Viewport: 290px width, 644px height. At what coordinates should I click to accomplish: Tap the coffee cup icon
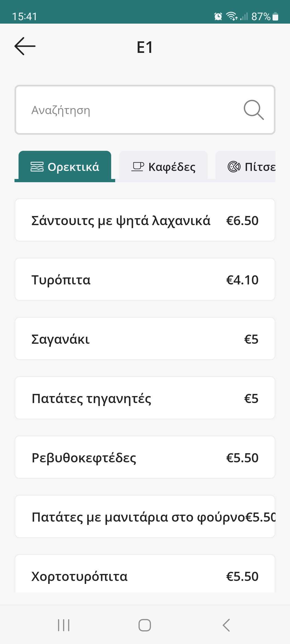click(137, 167)
